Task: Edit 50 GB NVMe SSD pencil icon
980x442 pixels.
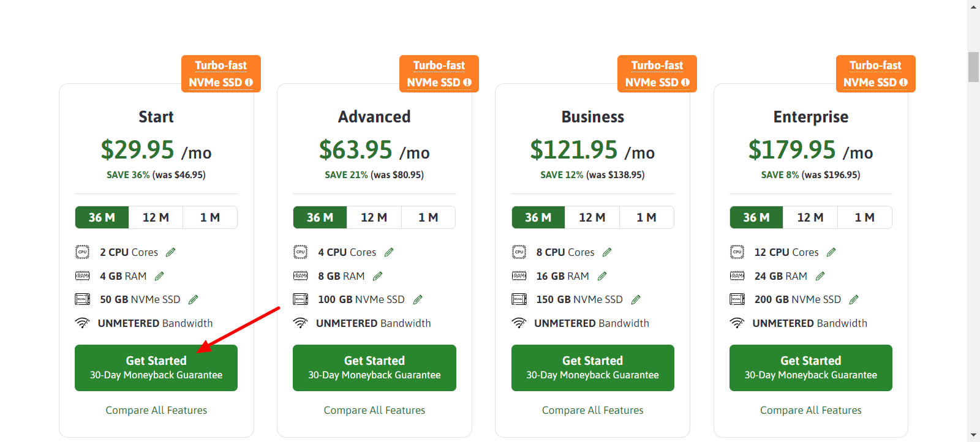Action: point(194,299)
